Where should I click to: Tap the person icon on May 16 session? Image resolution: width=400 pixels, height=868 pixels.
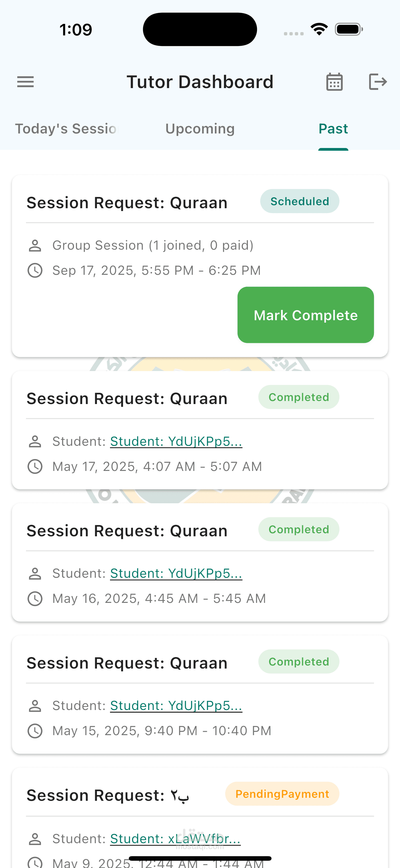[x=35, y=574]
